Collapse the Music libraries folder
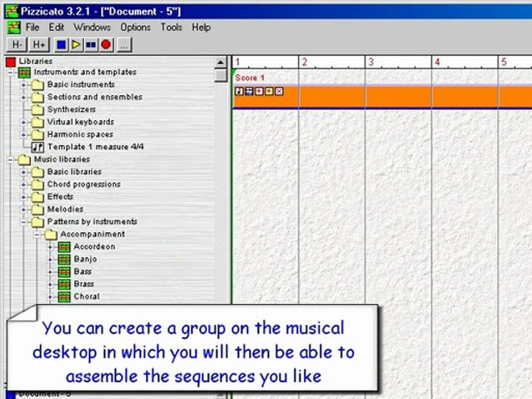 point(11,160)
